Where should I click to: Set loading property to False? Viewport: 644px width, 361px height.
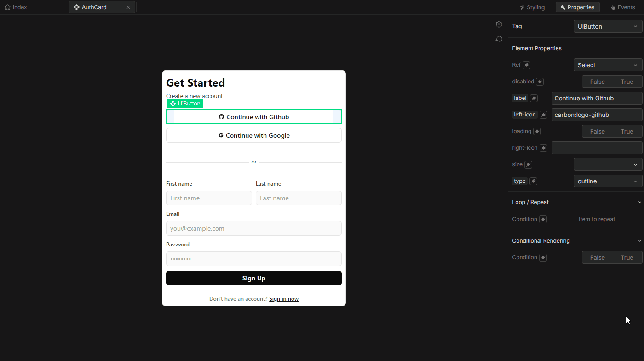(597, 131)
